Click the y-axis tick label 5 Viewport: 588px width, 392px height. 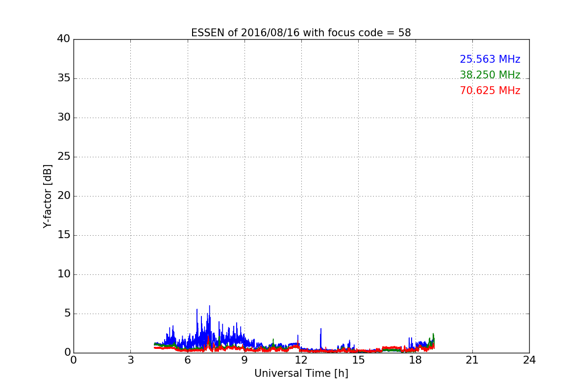point(67,314)
